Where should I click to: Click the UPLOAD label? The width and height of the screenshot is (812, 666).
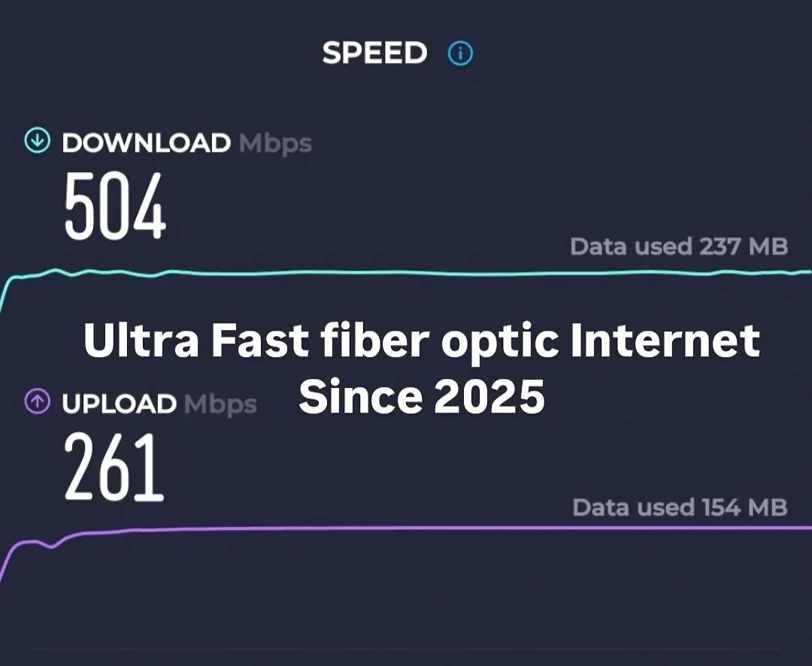(x=120, y=404)
